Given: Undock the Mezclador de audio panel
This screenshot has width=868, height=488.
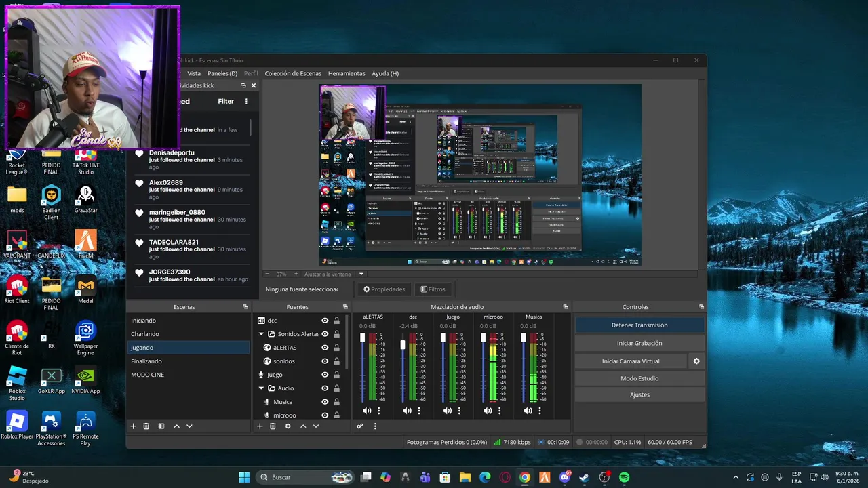Looking at the screenshot, I should (566, 307).
